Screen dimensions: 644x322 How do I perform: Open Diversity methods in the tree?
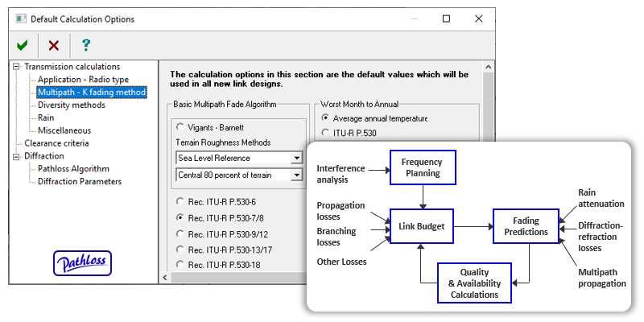point(71,105)
